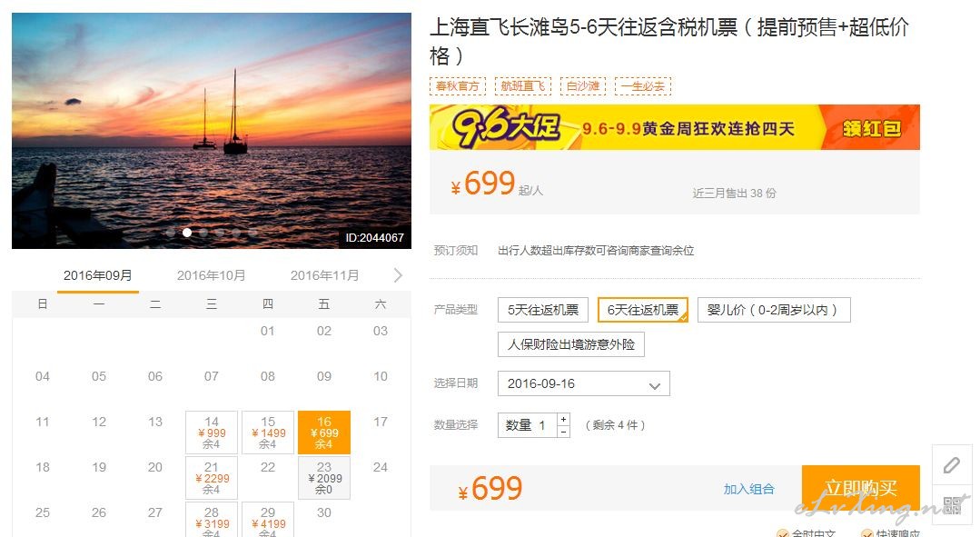The height and width of the screenshot is (537, 980).
Task: Click the sunset sailboat product photo
Action: 212,131
